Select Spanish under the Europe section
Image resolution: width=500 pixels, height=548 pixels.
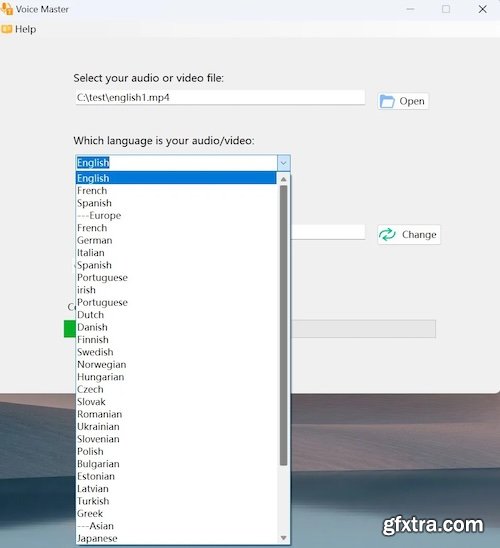176,265
